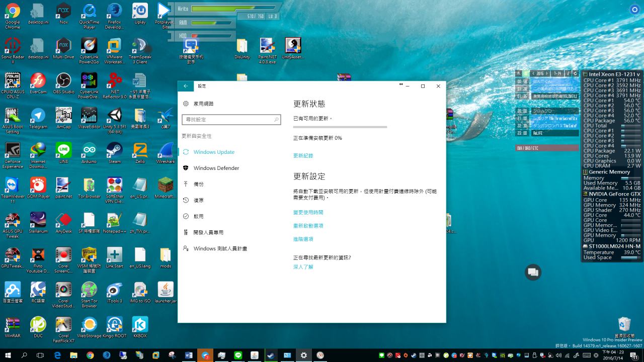Go to next year in calendar widget
Screen dimensions: 644x362
tap(547, 73)
